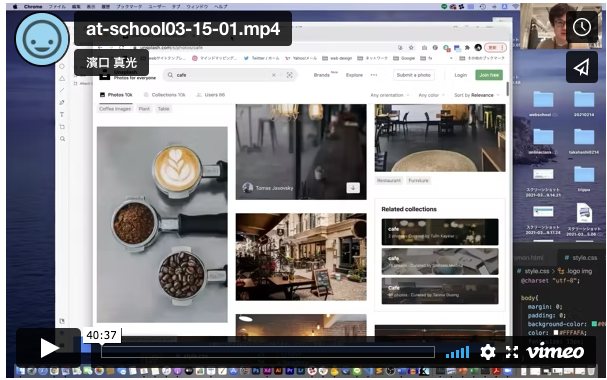Open the cafe interior photo with round rug
Viewport: 607px width, 380px height.
click(440, 138)
